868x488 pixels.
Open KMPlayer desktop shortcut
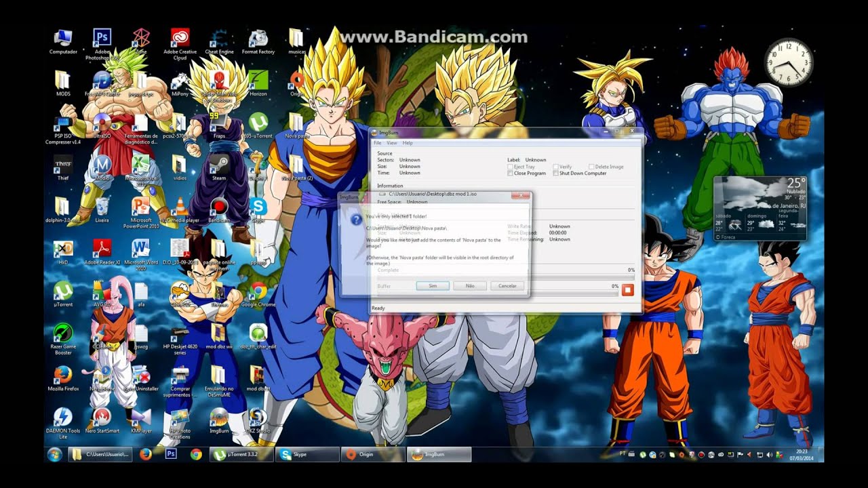click(141, 420)
